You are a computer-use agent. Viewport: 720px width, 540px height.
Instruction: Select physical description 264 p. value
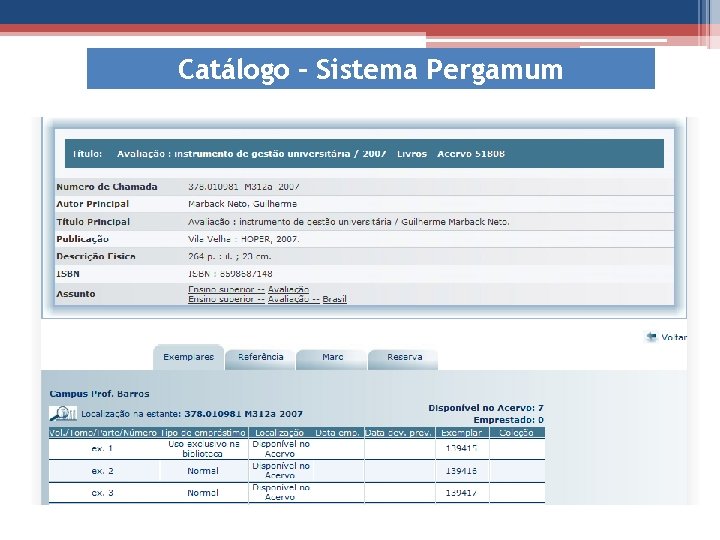pyautogui.click(x=229, y=256)
